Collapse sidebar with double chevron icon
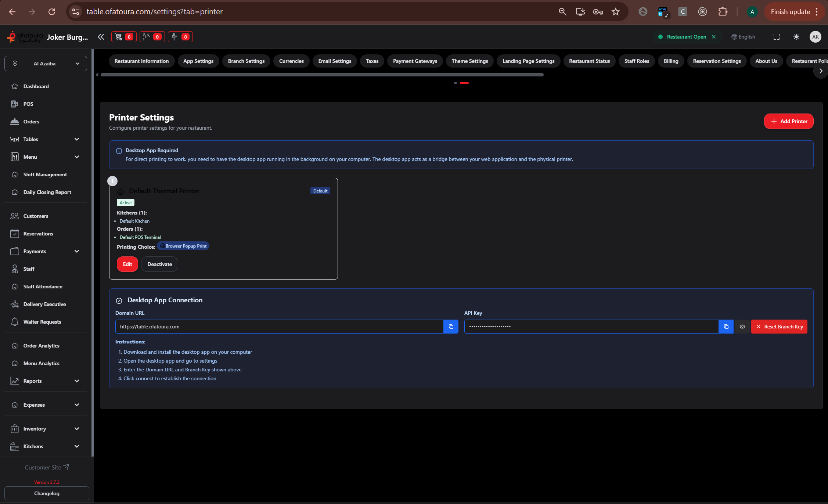Screen dimensions: 828x504 click(101, 37)
